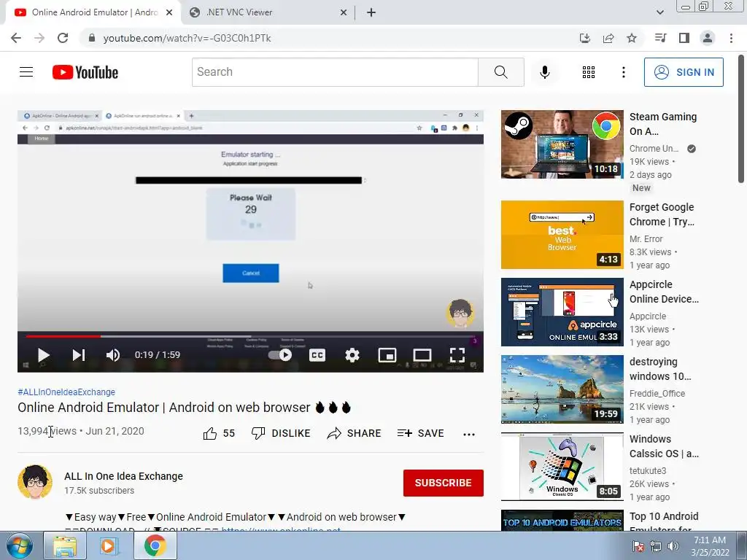This screenshot has width=747, height=560.
Task: Open Chrome profile avatar
Action: point(708,38)
